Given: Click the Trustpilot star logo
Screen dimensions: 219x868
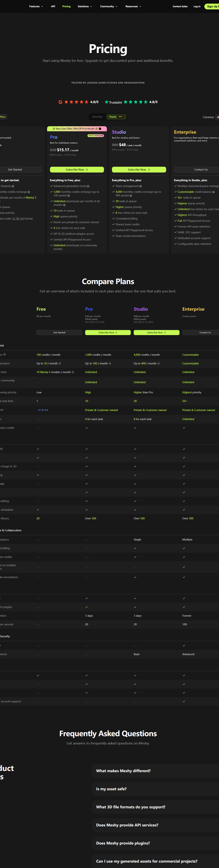Looking at the screenshot, I should pos(107,102).
